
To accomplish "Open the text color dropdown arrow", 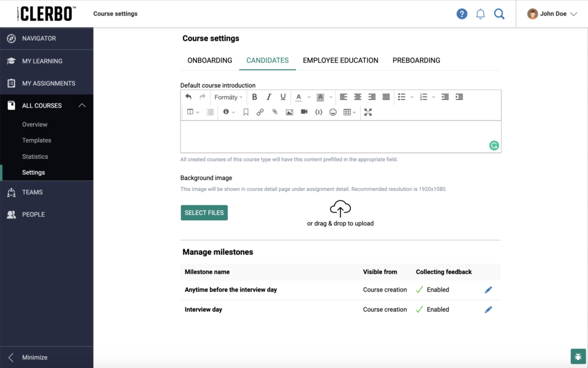I will (309, 97).
